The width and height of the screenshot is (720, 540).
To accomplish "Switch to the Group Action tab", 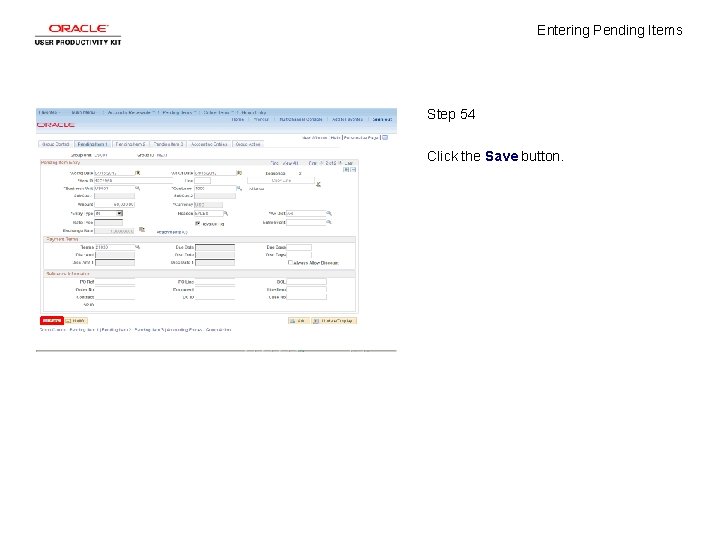I will (248, 144).
